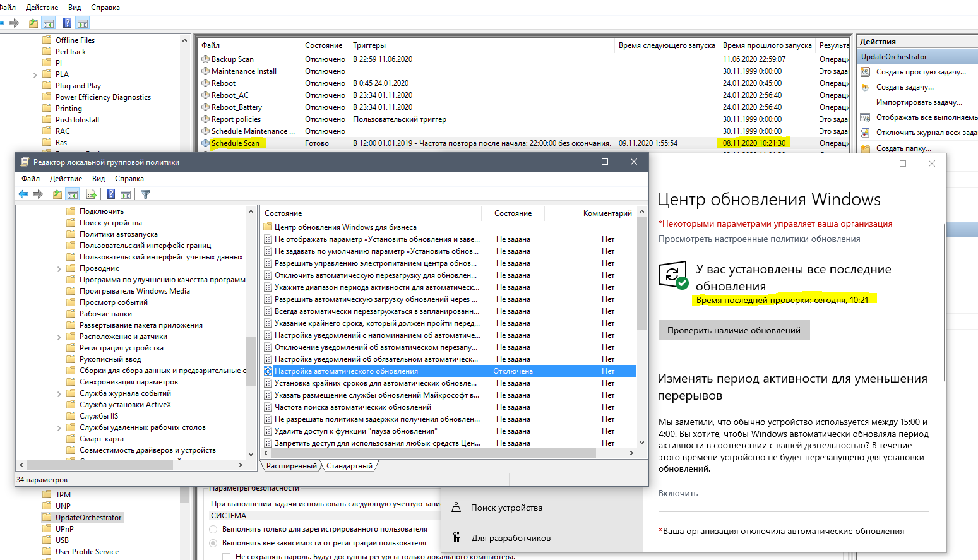Image resolution: width=978 pixels, height=560 pixels.
Task: Expand 'Расположение и датчики' policy node
Action: click(59, 337)
